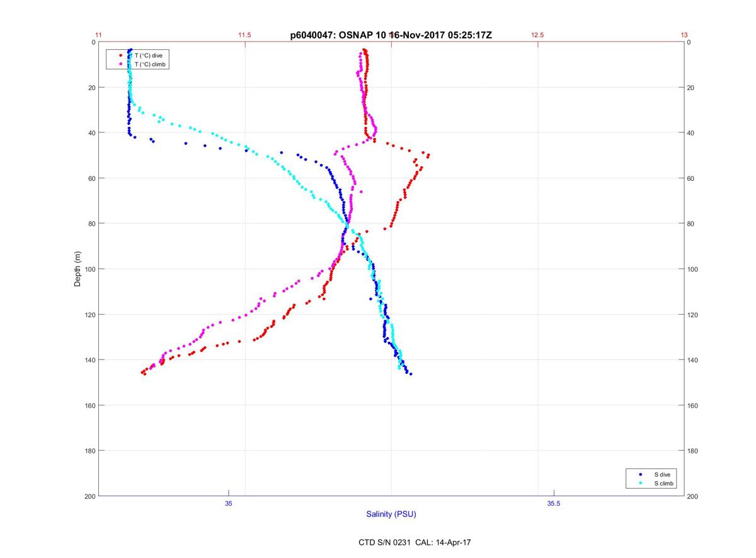The height and width of the screenshot is (558, 756).
Task: Select the 'T (°C) climb' legend entry
Action: click(x=150, y=64)
